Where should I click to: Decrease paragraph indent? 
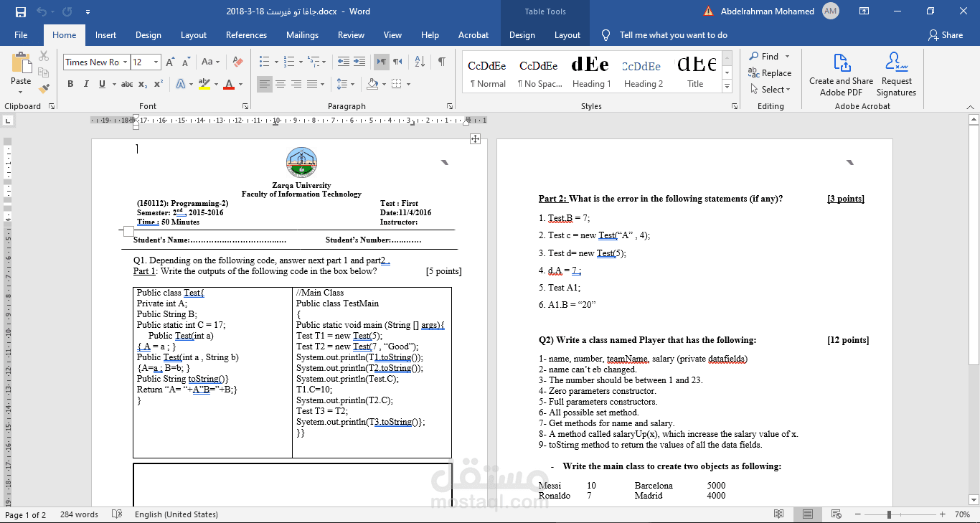coord(343,62)
